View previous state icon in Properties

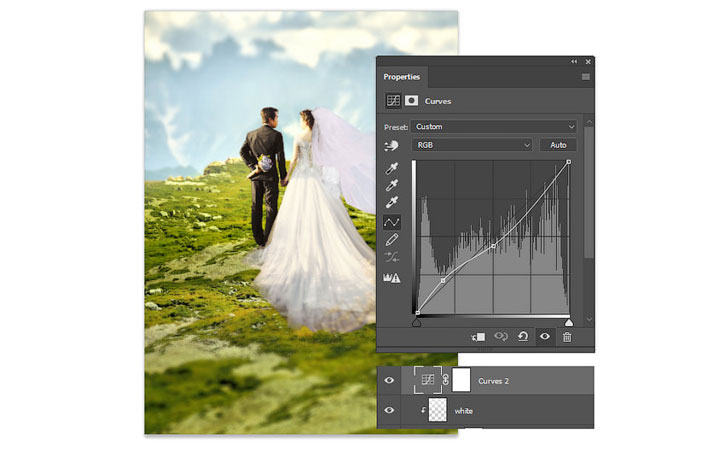501,337
